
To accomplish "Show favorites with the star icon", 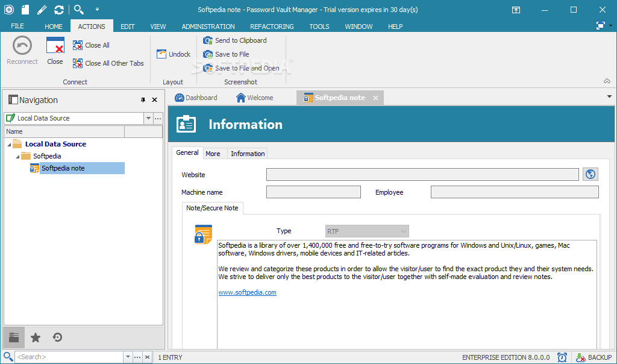I will coord(36,337).
